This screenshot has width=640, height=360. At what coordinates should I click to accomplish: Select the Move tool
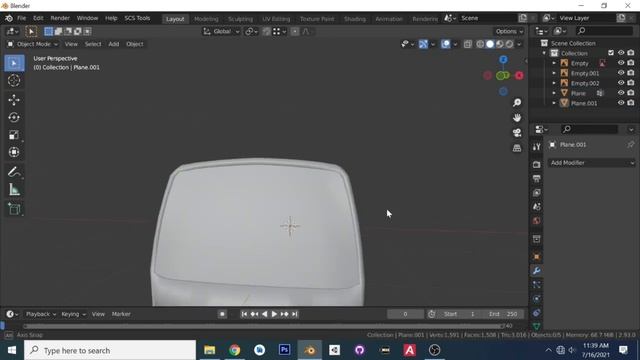pos(14,100)
